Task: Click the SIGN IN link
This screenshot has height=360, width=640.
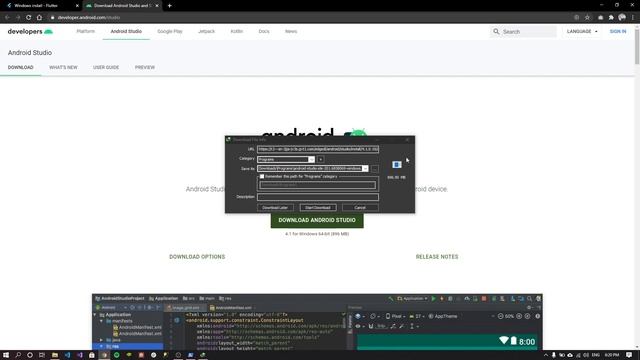Action: point(618,31)
